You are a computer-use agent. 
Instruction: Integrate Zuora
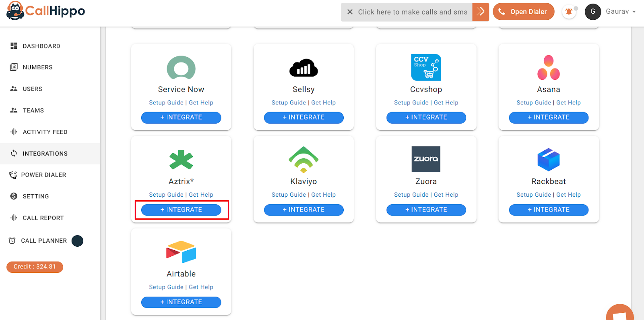(x=426, y=210)
